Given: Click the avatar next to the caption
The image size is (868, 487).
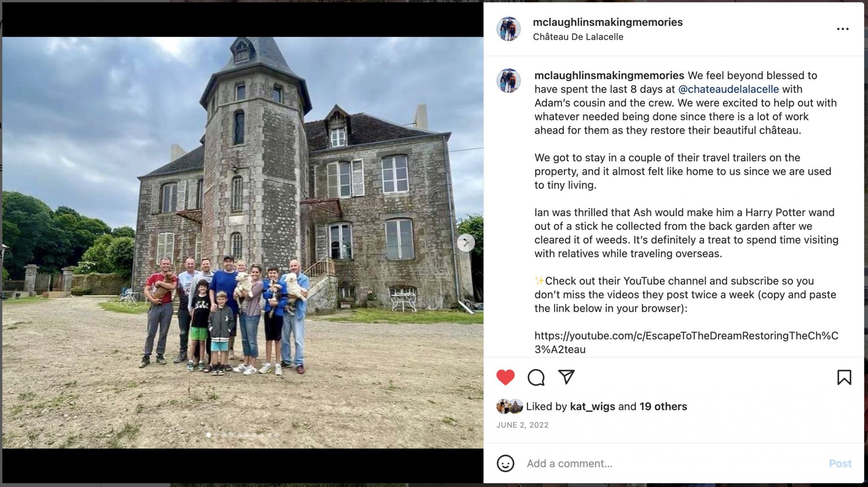Looking at the screenshot, I should point(508,80).
